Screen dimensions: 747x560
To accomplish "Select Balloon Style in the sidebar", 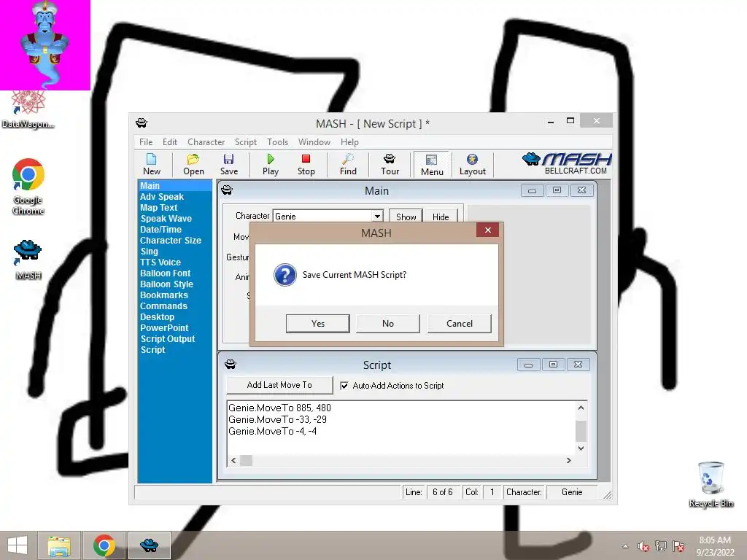I will point(167,284).
